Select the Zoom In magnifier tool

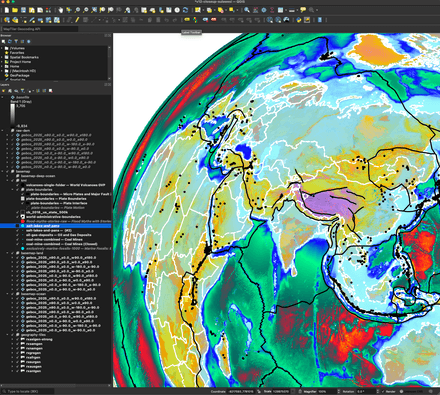[x=77, y=10]
